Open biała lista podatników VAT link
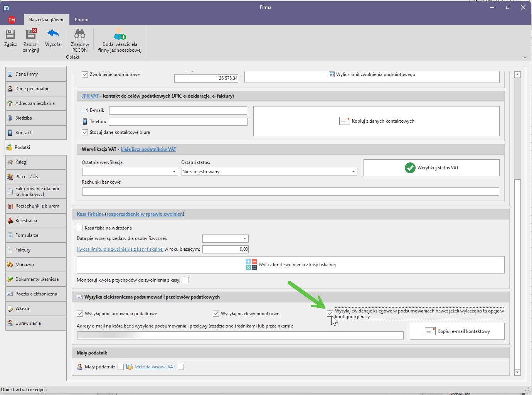This screenshot has height=395, width=532. (148, 149)
